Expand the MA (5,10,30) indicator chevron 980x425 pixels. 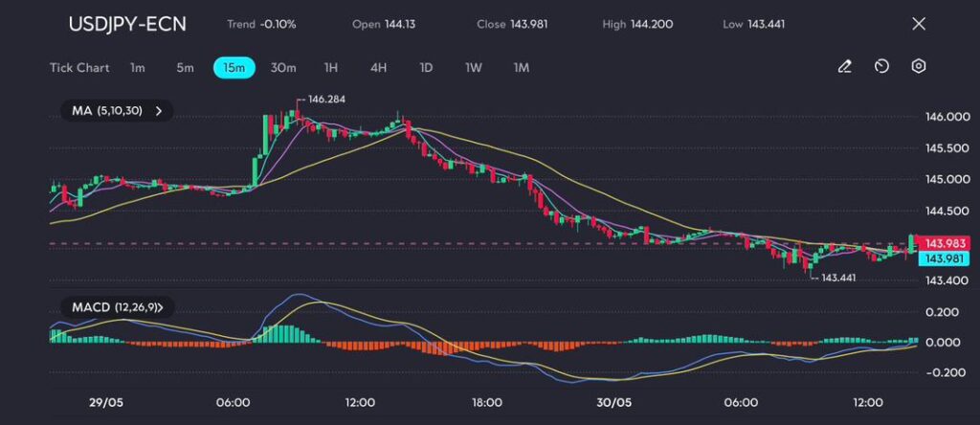[159, 111]
